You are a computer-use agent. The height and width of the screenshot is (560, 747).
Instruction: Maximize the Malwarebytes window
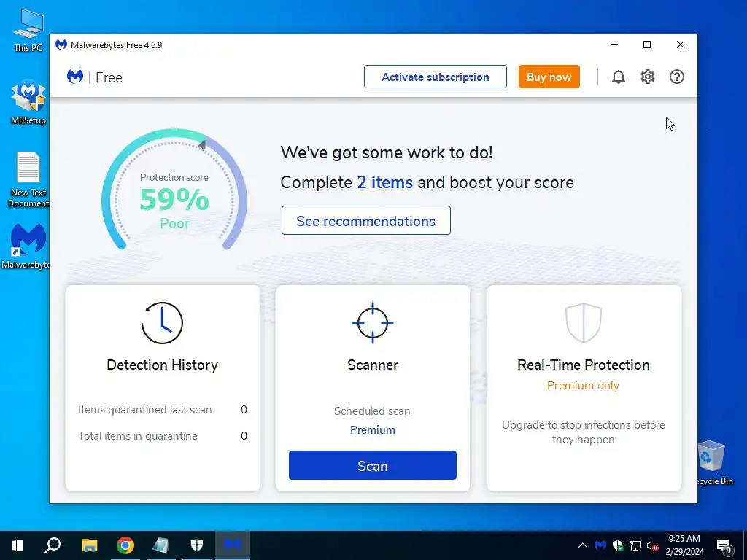pos(647,44)
